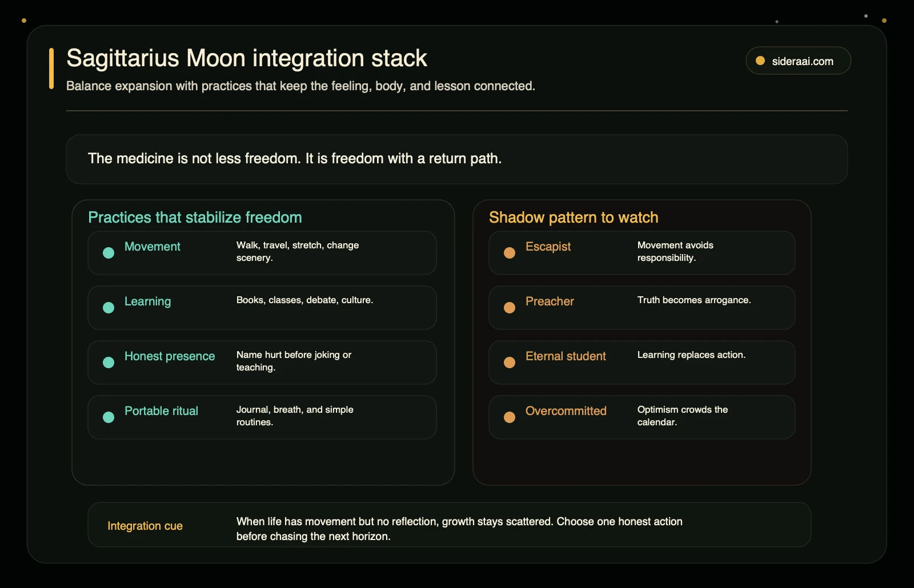Screen dimensions: 914x588
Task: Select the Movement practice label
Action: click(x=153, y=247)
